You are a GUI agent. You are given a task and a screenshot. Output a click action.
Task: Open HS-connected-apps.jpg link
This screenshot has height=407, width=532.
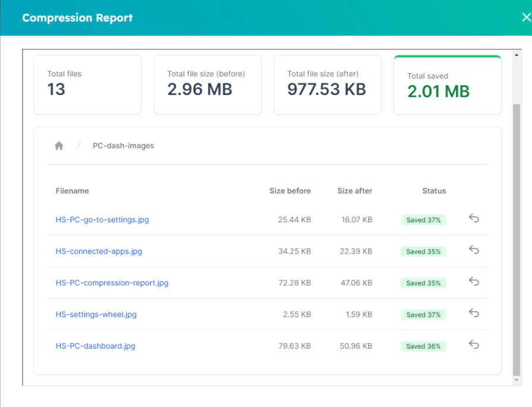click(99, 251)
